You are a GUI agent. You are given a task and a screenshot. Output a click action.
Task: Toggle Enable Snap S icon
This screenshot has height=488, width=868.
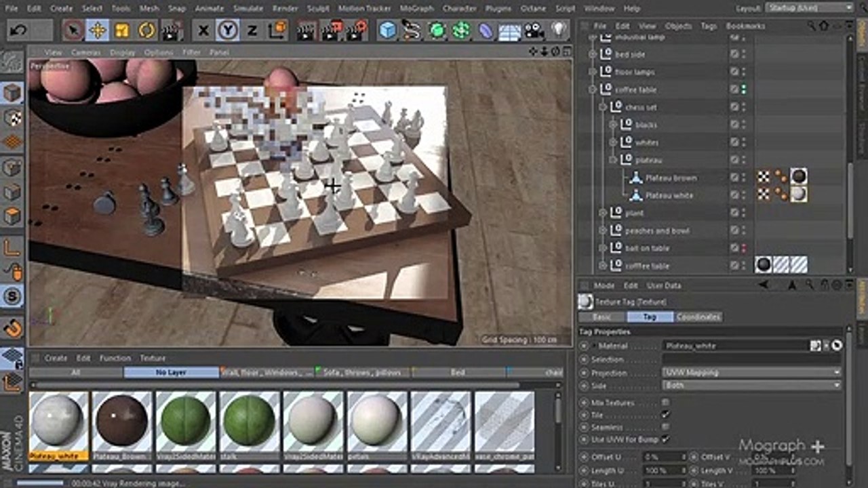click(x=12, y=296)
